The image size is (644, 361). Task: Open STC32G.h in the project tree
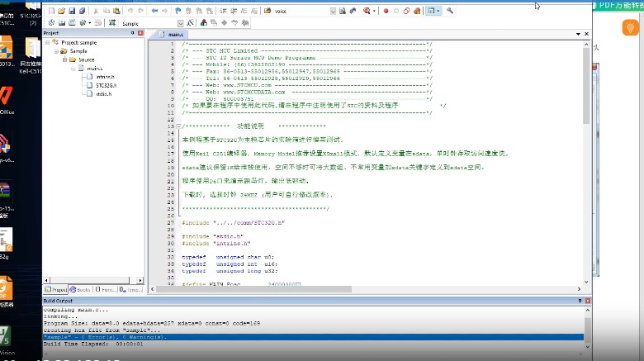(x=107, y=85)
